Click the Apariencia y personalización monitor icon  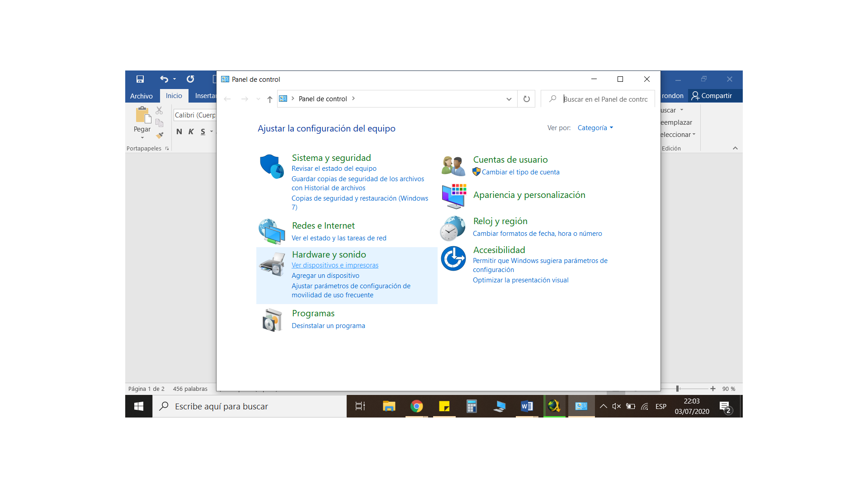tap(453, 196)
